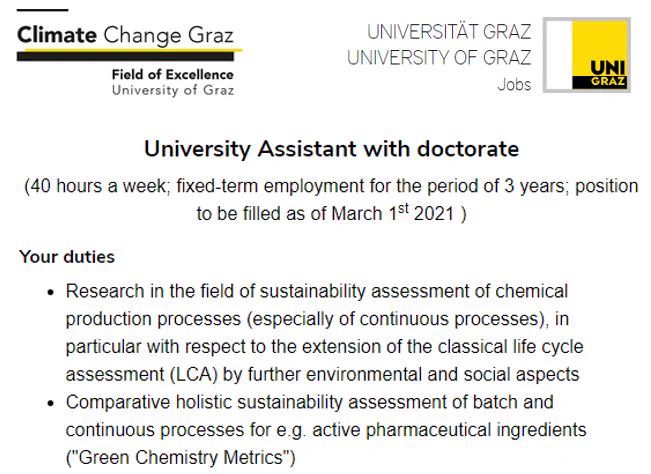This screenshot has height=474, width=651.
Task: Click the active pharmaceutical ingredients phrase
Action: click(449, 430)
